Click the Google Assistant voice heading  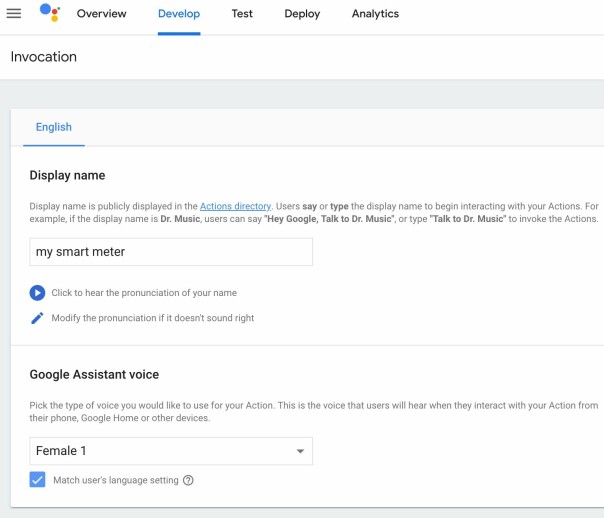click(94, 375)
